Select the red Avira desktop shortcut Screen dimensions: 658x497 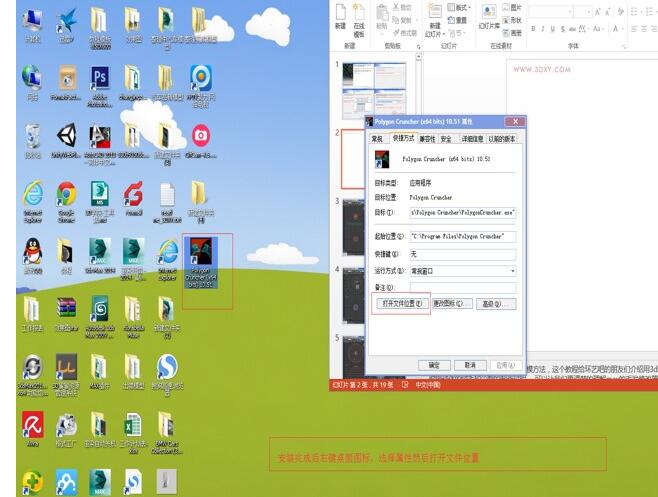point(33,428)
